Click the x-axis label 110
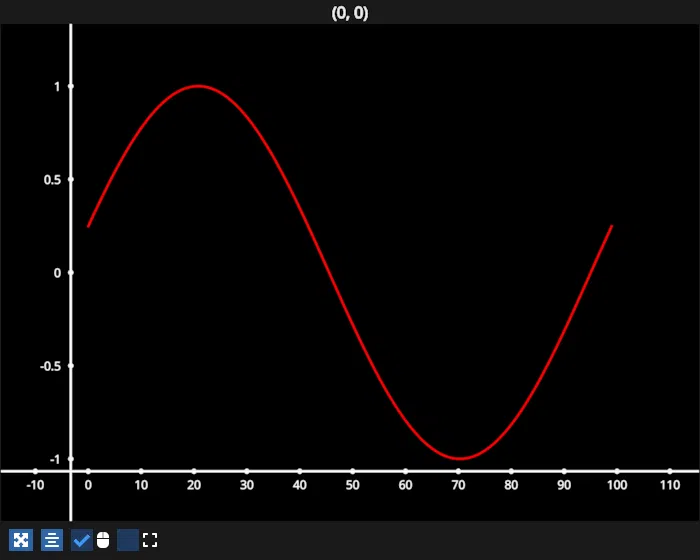Image resolution: width=700 pixels, height=560 pixels. point(670,485)
